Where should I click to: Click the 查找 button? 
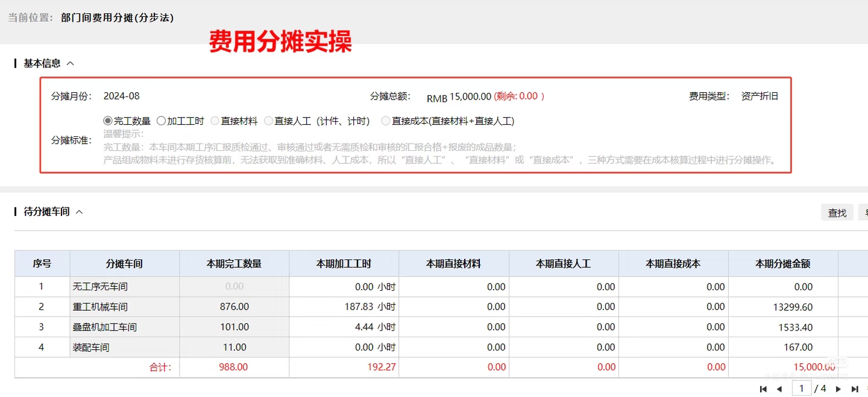click(x=837, y=212)
